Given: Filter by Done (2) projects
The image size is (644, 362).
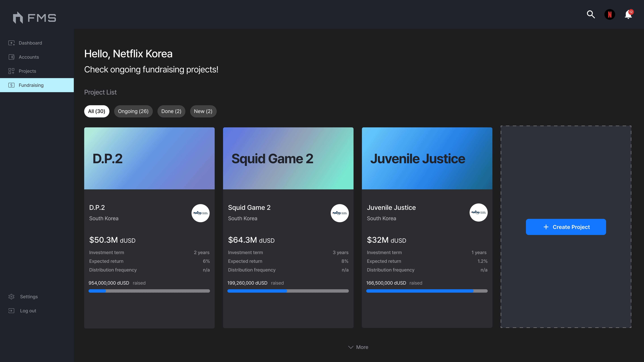Looking at the screenshot, I should pyautogui.click(x=171, y=111).
